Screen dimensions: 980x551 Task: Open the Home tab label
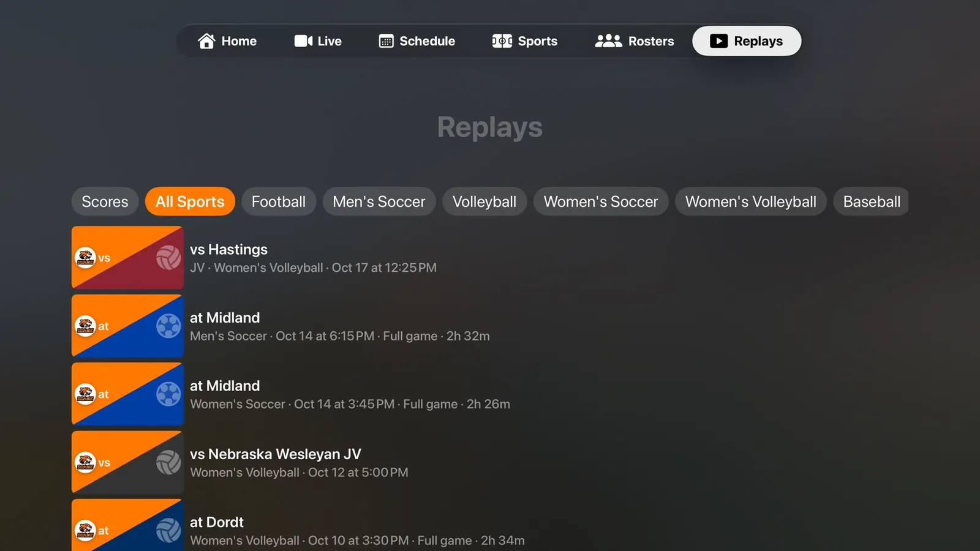point(239,41)
